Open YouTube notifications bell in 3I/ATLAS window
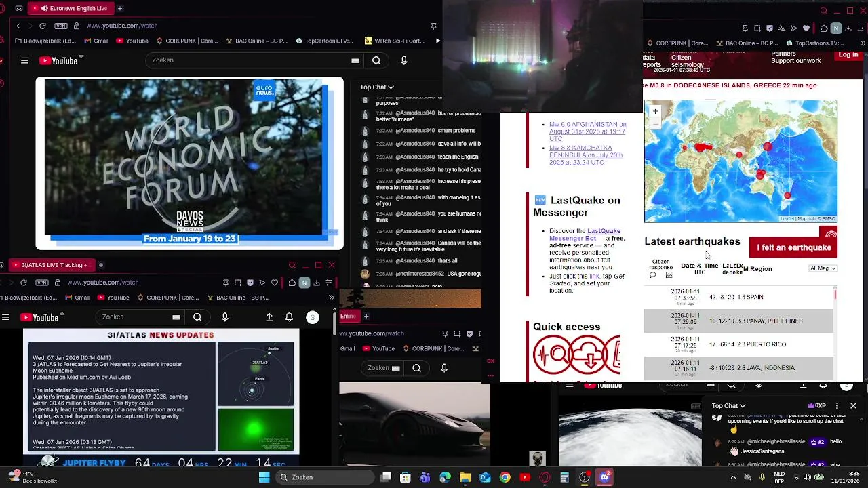Viewport: 868px width, 488px height. (290, 317)
